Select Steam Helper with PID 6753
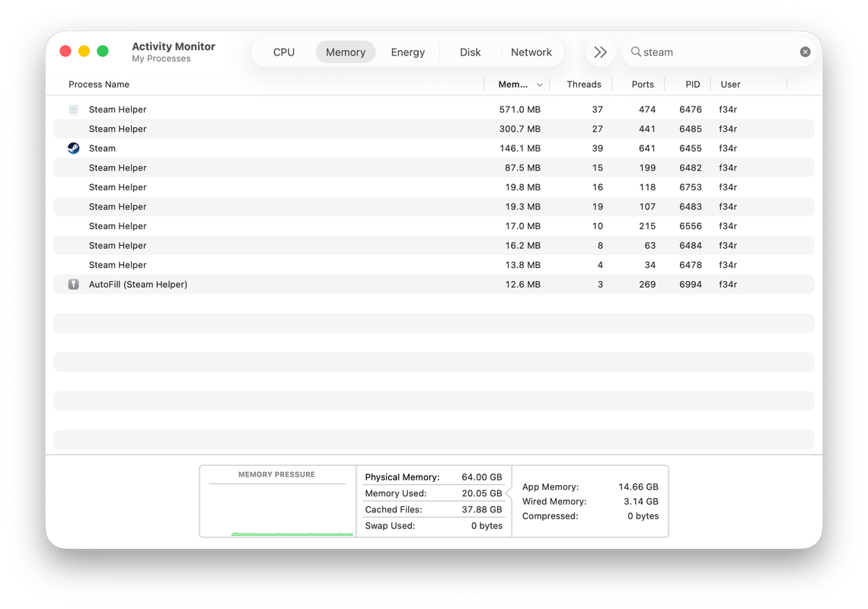This screenshot has height=609, width=868. click(434, 187)
